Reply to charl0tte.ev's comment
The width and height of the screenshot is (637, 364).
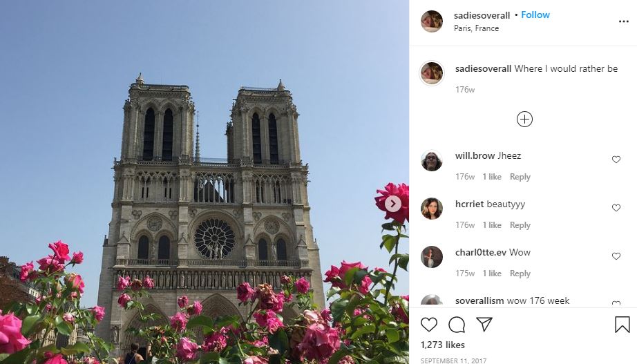click(x=520, y=274)
